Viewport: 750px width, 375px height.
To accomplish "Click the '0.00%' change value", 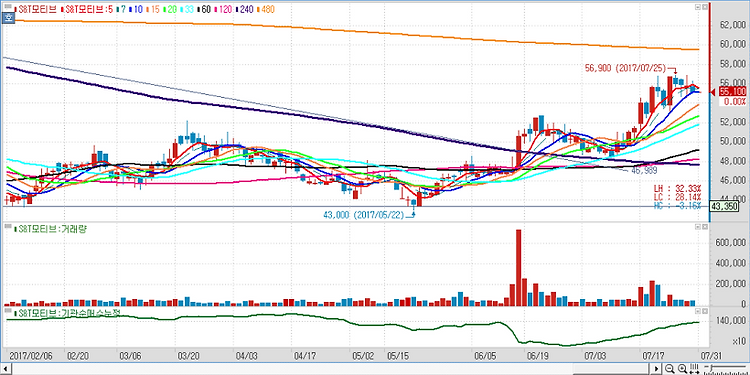I will [x=735, y=101].
